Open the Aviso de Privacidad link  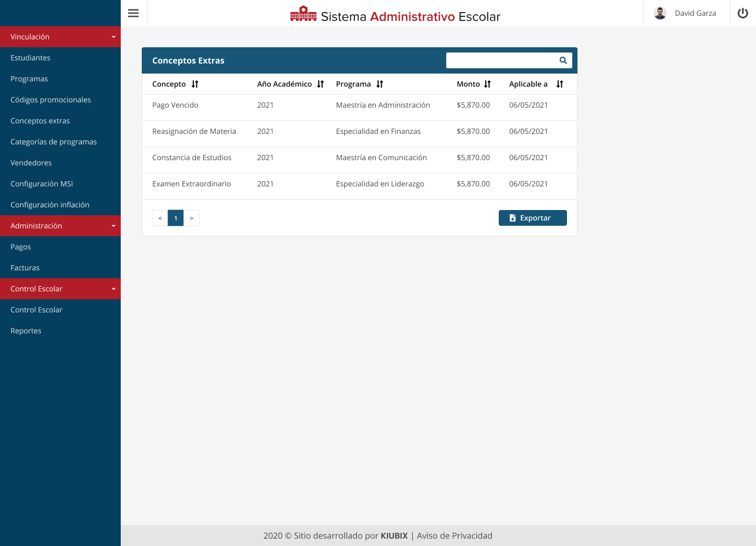454,535
